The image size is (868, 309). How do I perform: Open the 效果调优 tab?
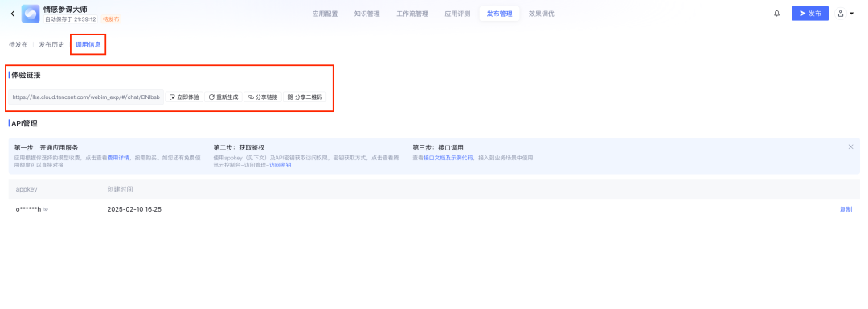pyautogui.click(x=542, y=14)
